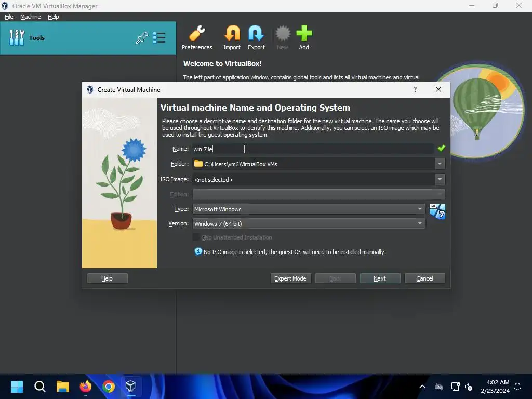Open the Help menu in menu bar

click(54, 17)
